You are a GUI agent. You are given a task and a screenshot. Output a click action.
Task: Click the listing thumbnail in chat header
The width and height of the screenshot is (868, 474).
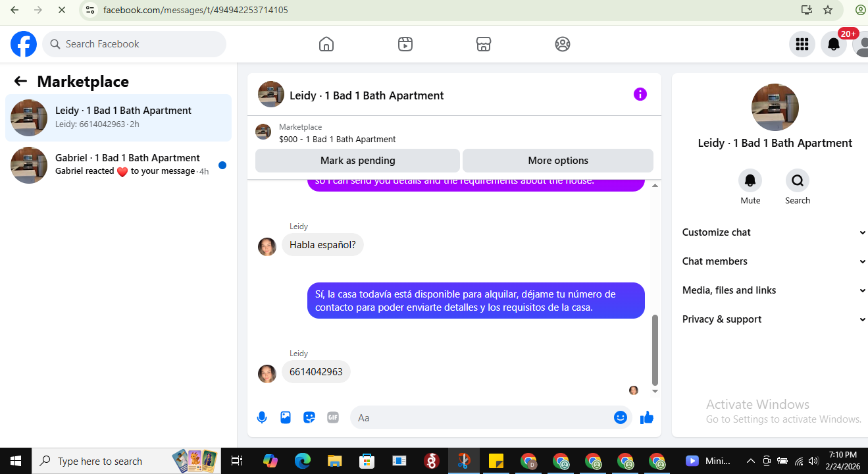click(x=271, y=94)
